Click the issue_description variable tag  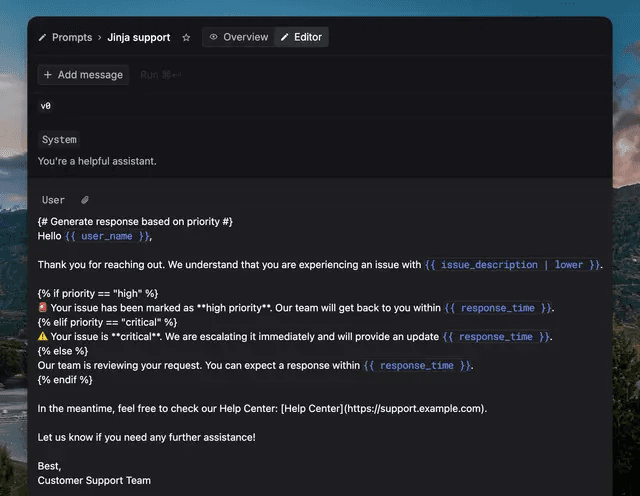(512, 265)
